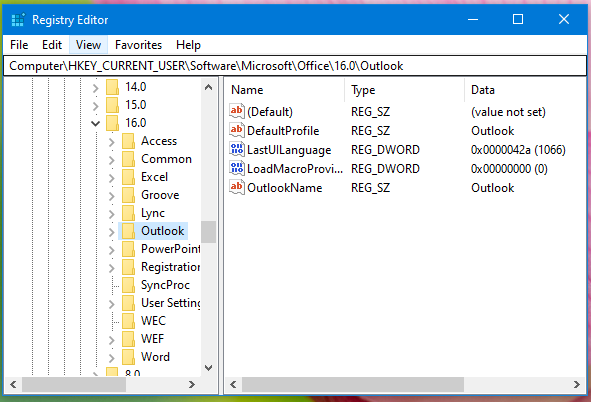Expand the 14.0 key
591x402 pixels.
tap(96, 88)
